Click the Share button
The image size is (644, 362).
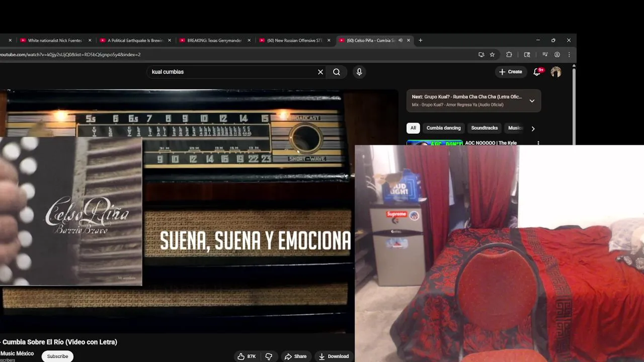(x=295, y=356)
